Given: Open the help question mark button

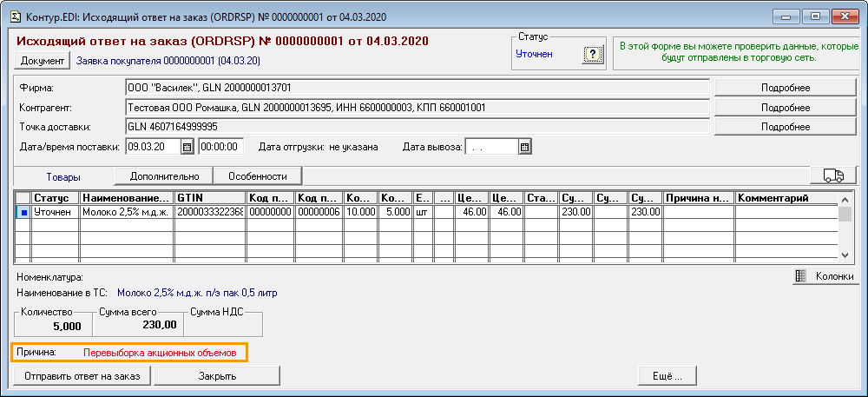Looking at the screenshot, I should (x=593, y=55).
